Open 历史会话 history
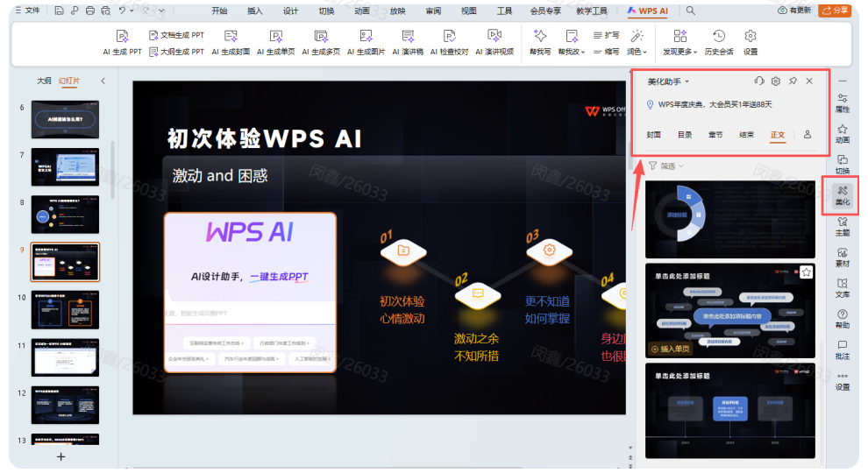Screen dimensions: 868x473 719,43
